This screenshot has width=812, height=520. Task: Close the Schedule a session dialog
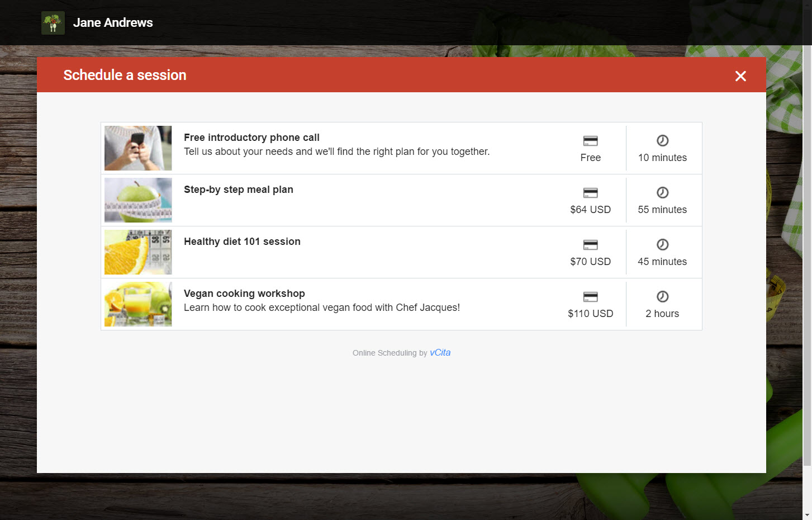tap(740, 76)
